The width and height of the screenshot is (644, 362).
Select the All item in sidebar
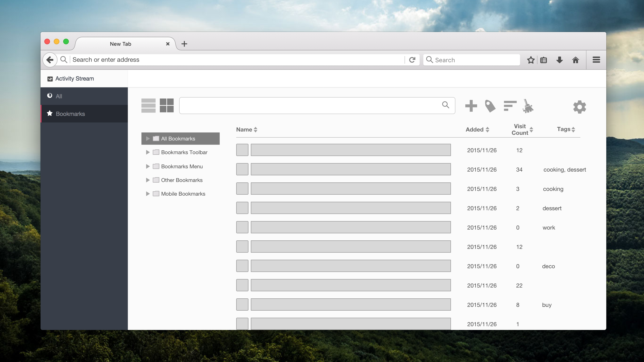tap(59, 96)
